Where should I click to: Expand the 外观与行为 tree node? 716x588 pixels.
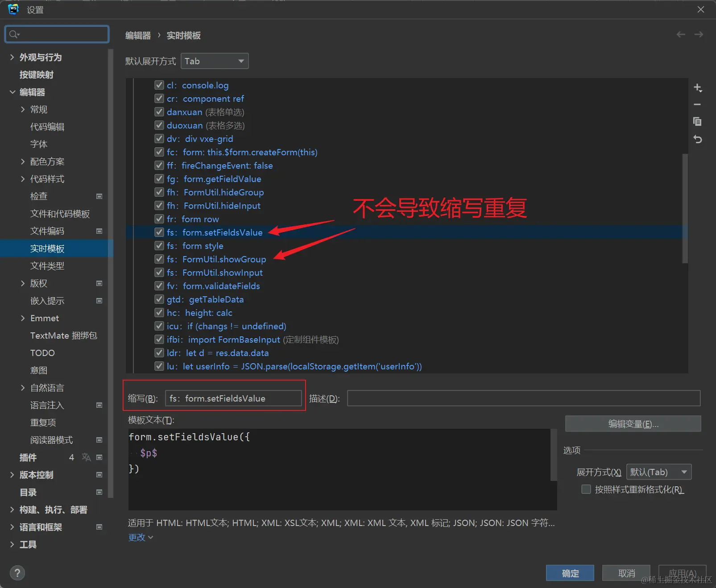pos(12,57)
